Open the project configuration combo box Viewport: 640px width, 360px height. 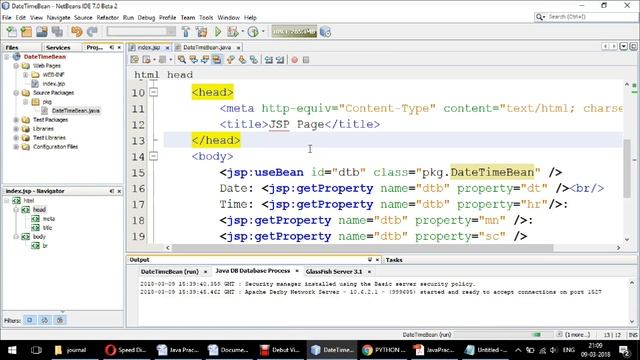click(141, 31)
